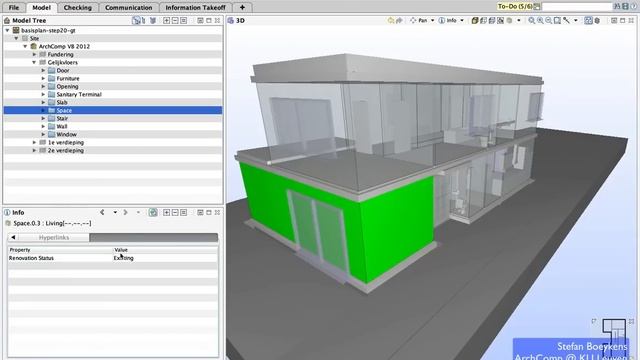Click the Hyperlinks tab in Info
The image size is (640, 360).
point(54,237)
